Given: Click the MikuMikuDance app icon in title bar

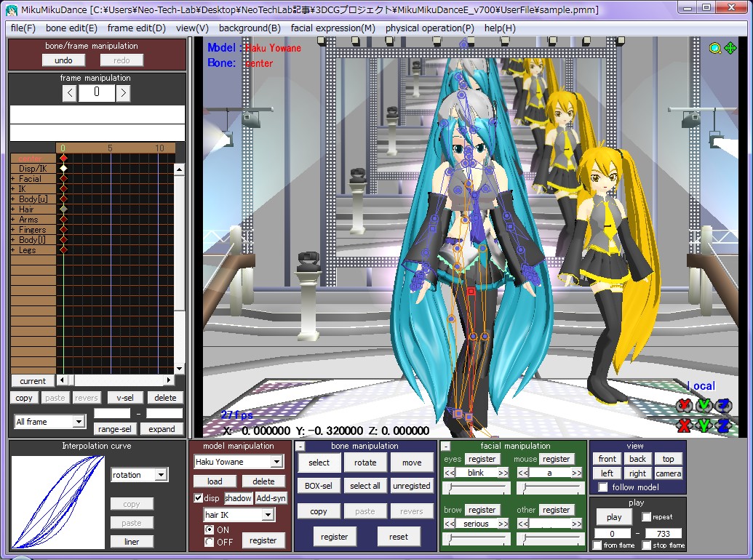Looking at the screenshot, I should tap(12, 9).
